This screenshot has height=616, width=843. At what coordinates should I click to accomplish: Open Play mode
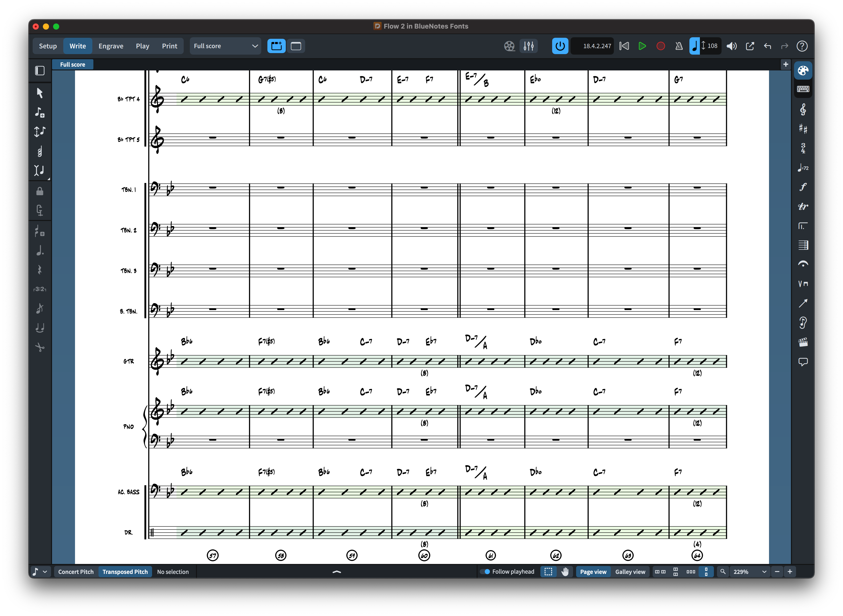[142, 46]
